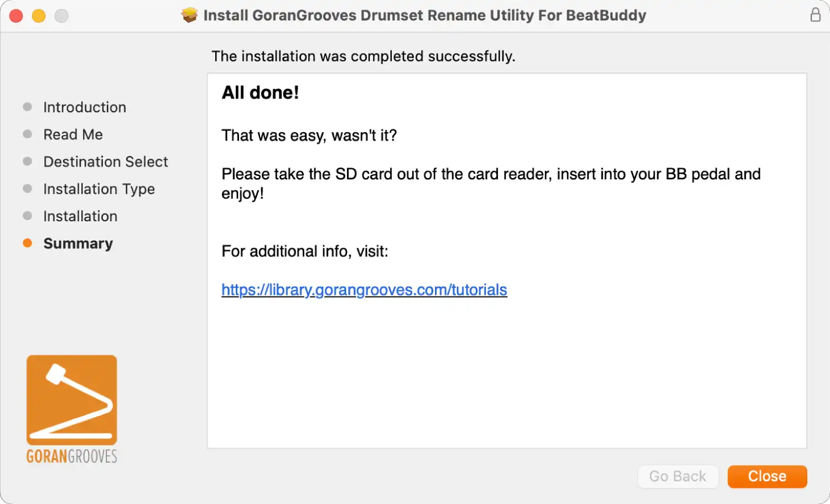Click the Go Back button
Image resolution: width=830 pixels, height=504 pixels.
[x=678, y=476]
